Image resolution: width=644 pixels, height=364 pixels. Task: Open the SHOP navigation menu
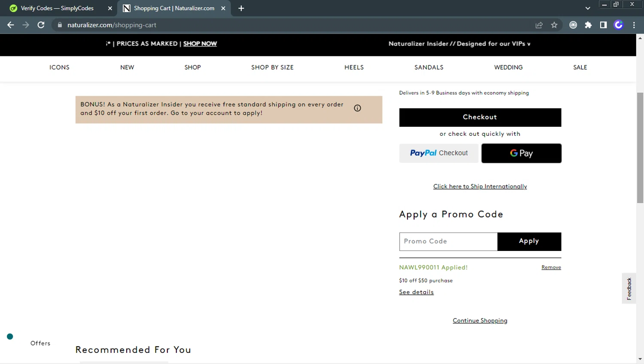(193, 67)
